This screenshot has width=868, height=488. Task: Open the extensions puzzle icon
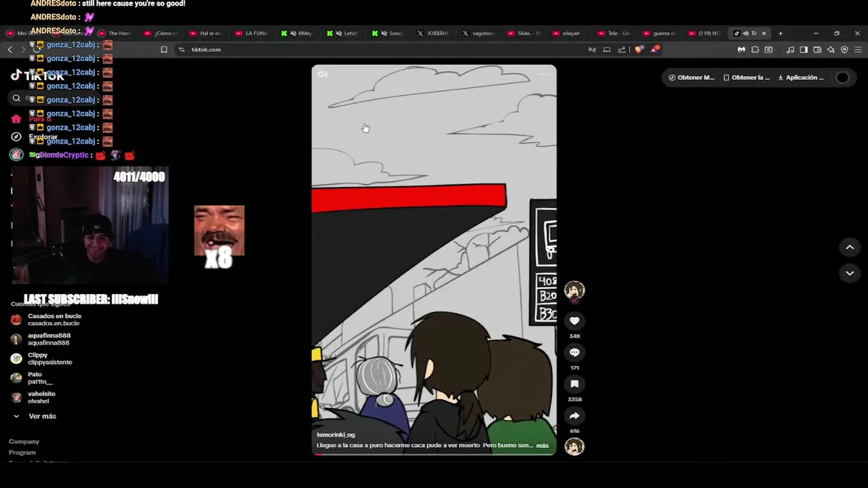click(x=755, y=49)
